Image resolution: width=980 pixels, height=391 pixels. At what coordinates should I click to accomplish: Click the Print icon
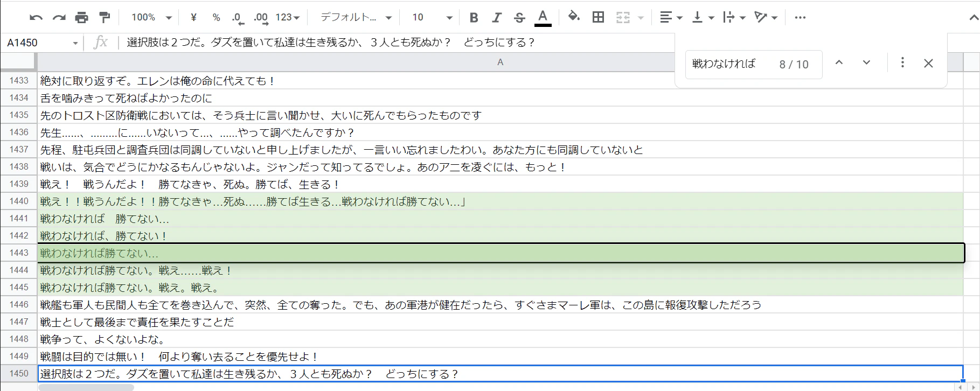[81, 18]
